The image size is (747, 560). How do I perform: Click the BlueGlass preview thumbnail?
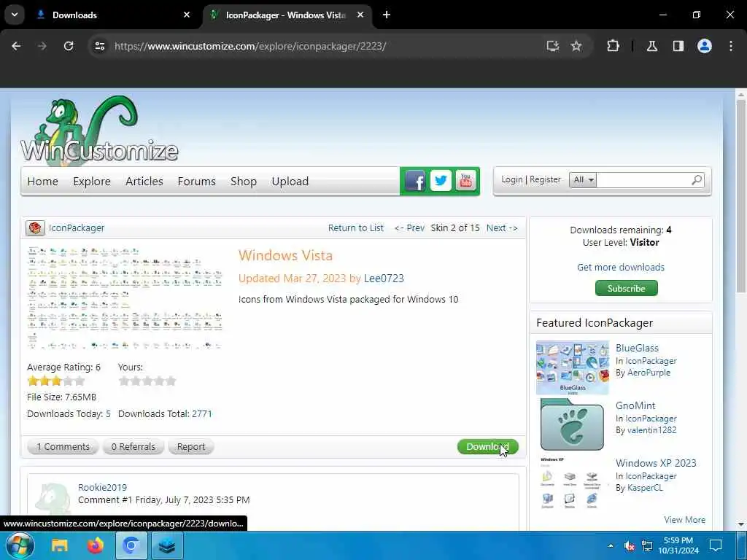coord(572,367)
